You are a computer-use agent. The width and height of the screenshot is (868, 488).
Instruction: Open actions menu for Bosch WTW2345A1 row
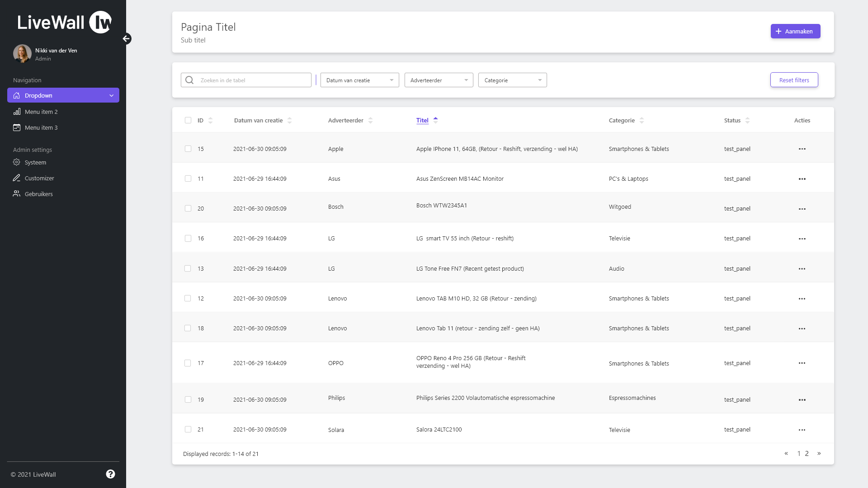tap(802, 209)
